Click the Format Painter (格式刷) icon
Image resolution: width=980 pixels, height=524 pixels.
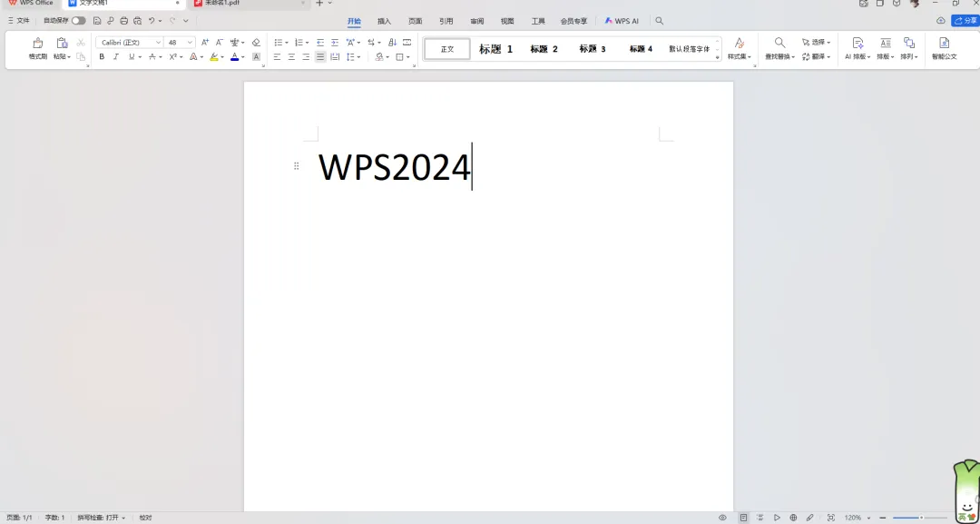37,44
